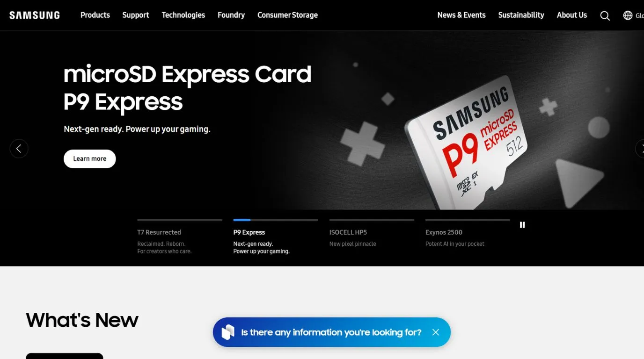Screen dimensions: 644x359
Task: Click the Learn more button
Action: (90, 159)
